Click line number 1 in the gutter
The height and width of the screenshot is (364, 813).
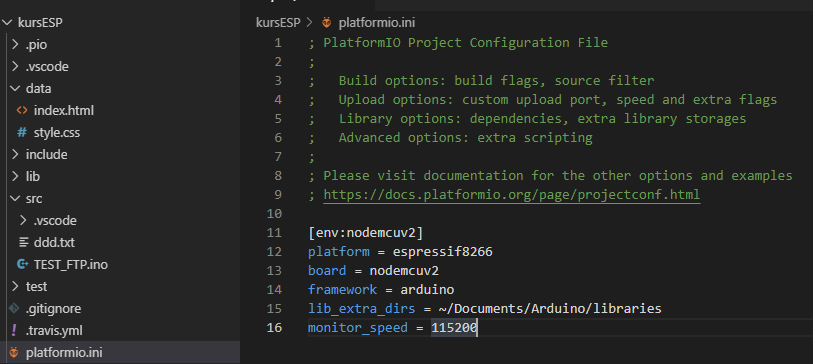coord(278,43)
